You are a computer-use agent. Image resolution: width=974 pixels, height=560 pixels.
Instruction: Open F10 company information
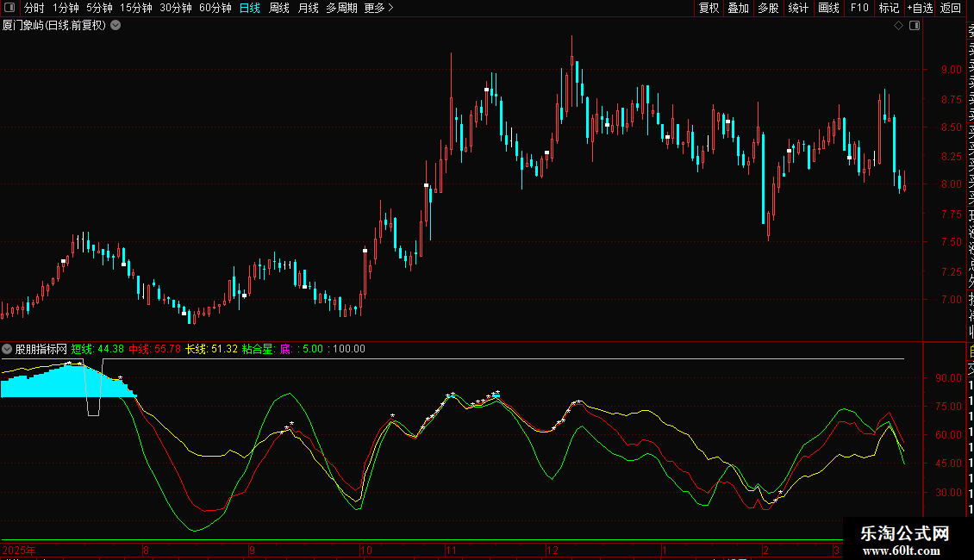point(859,8)
